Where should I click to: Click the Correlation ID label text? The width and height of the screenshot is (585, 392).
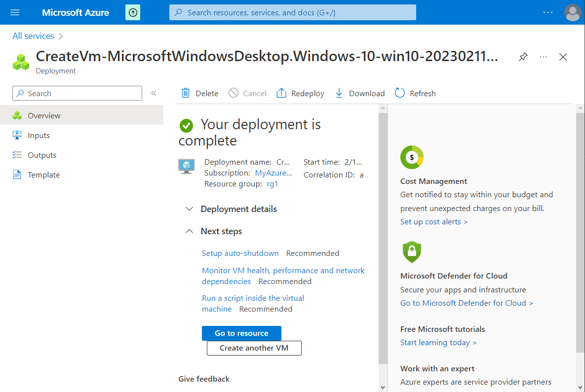coord(329,175)
